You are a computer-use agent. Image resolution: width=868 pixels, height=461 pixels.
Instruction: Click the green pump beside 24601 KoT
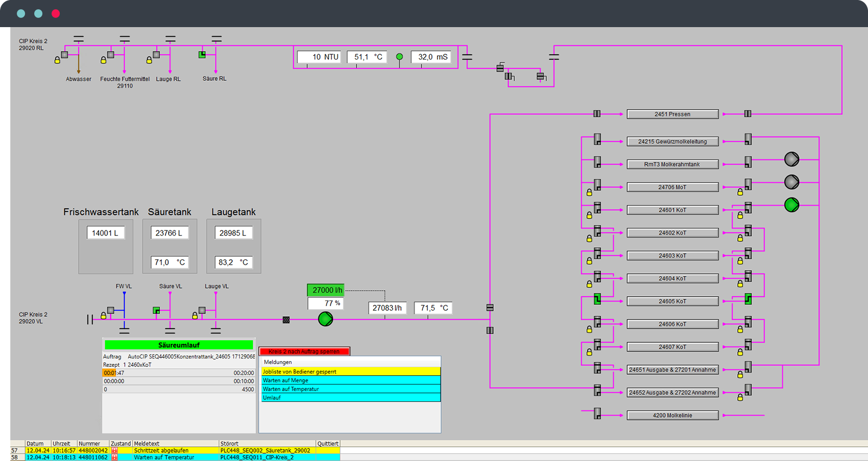click(x=792, y=204)
